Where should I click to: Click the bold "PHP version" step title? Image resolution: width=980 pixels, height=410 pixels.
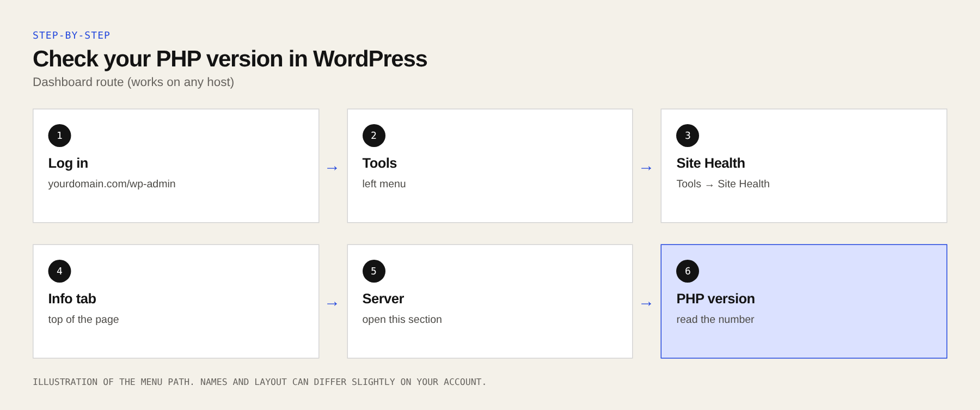[x=715, y=299]
